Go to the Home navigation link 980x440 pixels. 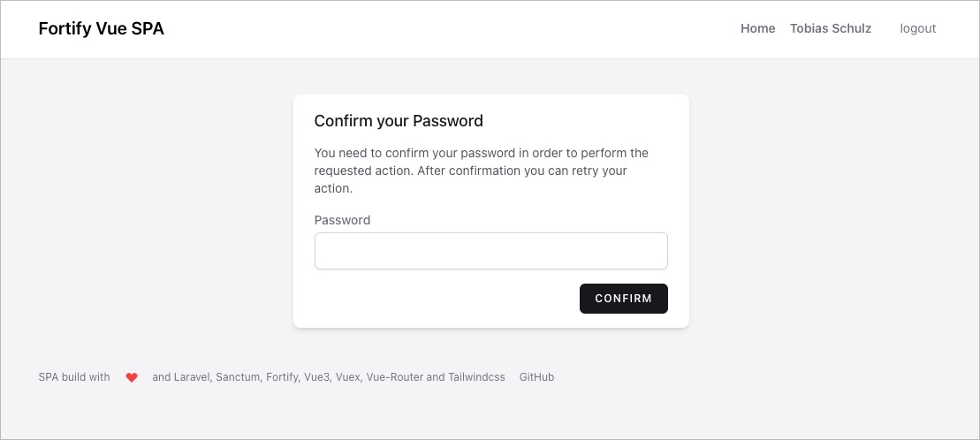tap(757, 29)
